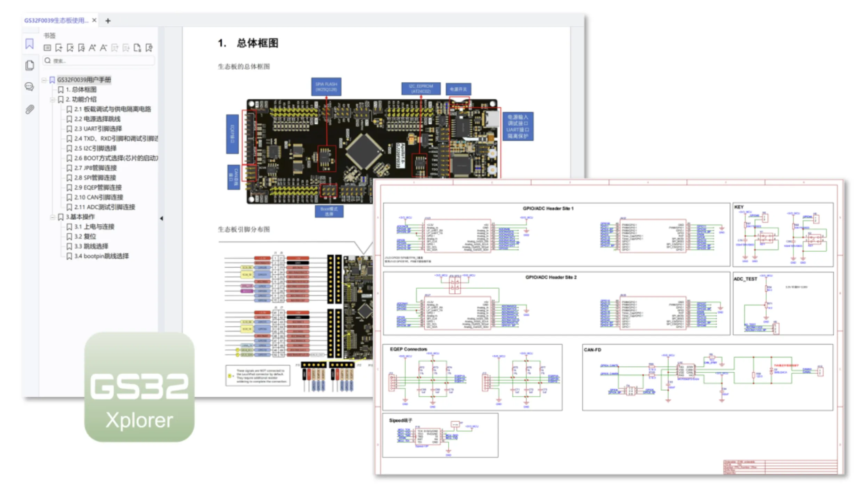Click the 生态板的总体框图 caption text
The height and width of the screenshot is (504, 864).
point(244,66)
